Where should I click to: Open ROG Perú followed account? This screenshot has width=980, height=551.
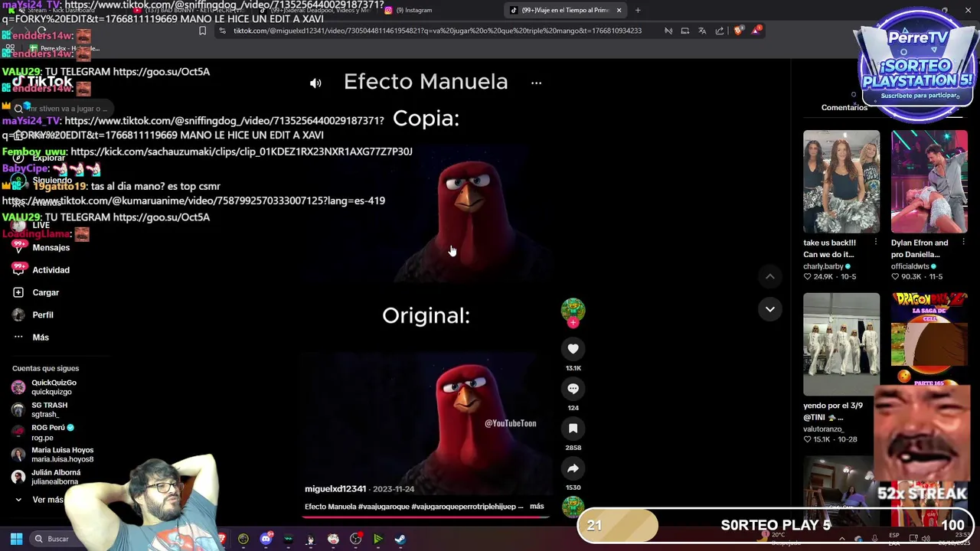(x=43, y=432)
